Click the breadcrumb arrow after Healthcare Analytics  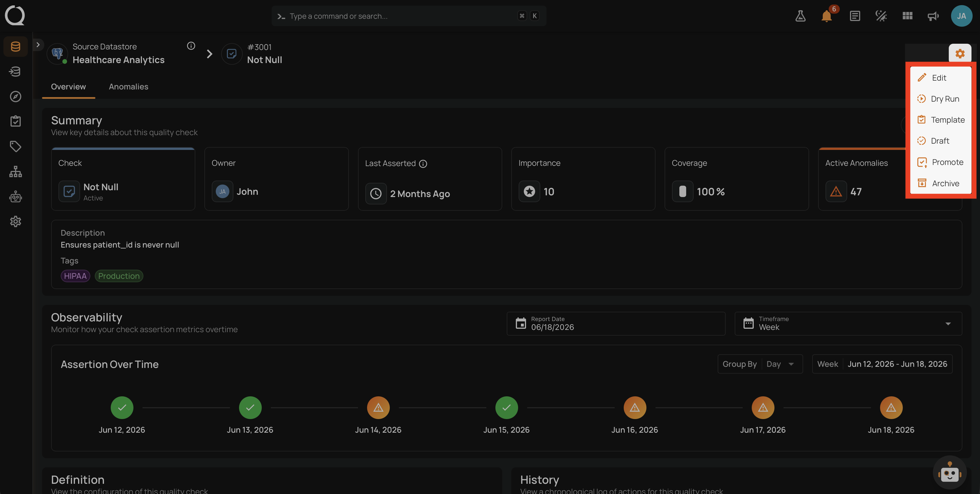(209, 54)
